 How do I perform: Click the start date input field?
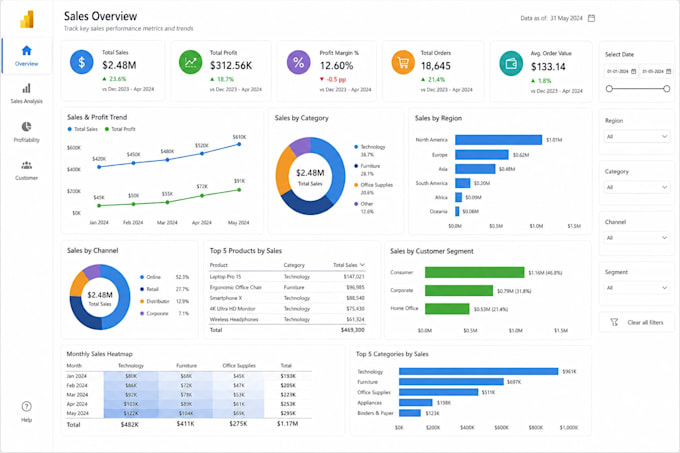pyautogui.click(x=621, y=72)
